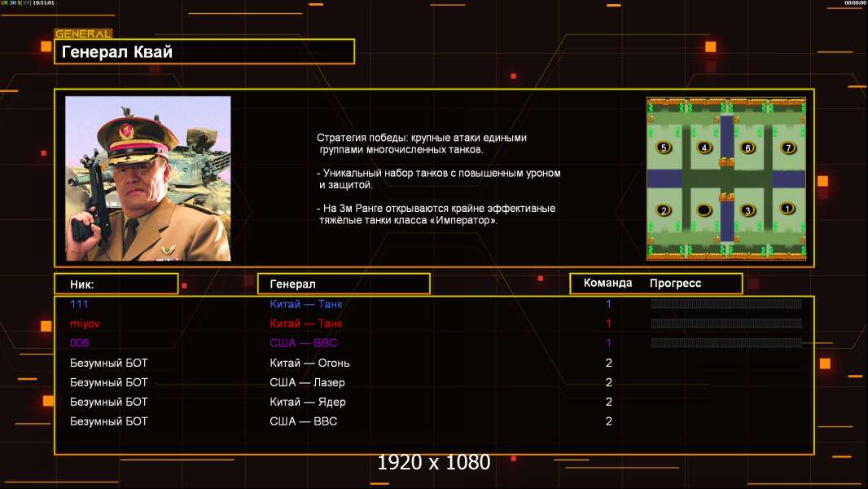Viewport: 868px width, 489px height.
Task: Click the 'Китай — Огонь' general entry
Action: [309, 363]
